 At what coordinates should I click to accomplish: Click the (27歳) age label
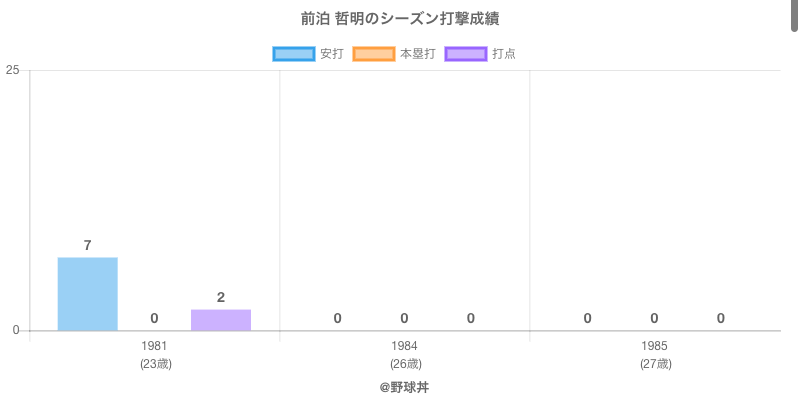[655, 364]
